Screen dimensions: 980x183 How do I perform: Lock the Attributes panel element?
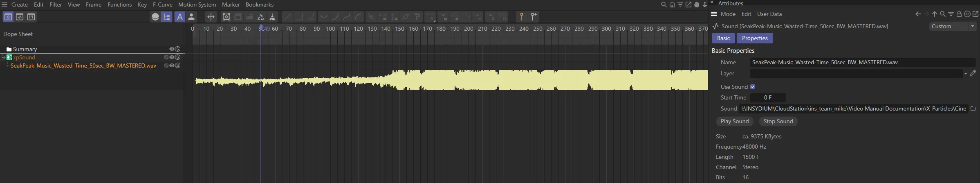pyautogui.click(x=959, y=14)
